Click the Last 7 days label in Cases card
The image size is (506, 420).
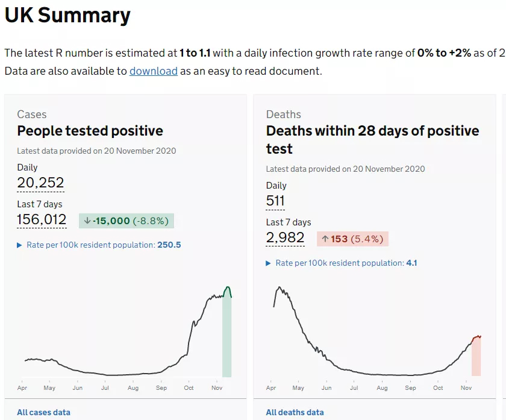pos(40,204)
